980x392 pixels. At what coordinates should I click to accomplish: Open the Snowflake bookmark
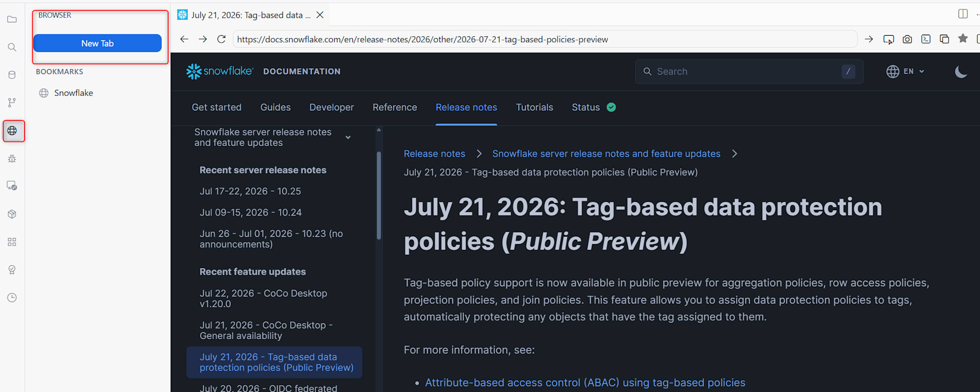(73, 93)
